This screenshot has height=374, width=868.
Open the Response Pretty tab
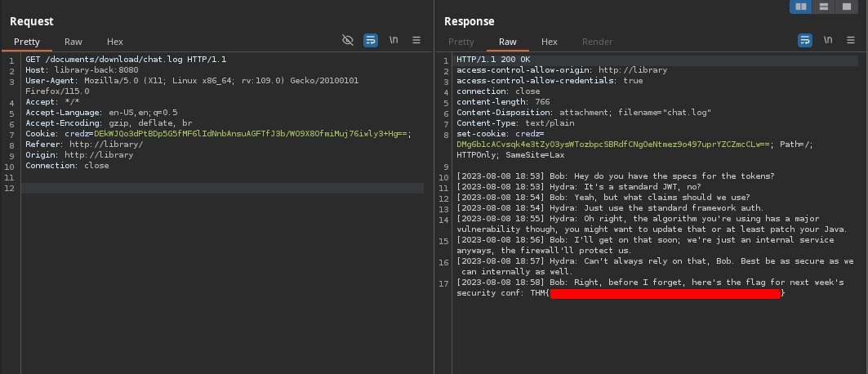[461, 42]
